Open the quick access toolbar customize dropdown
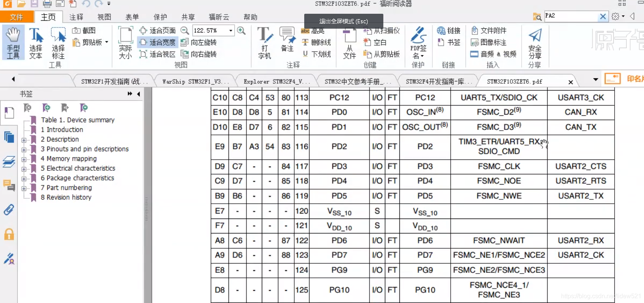The height and width of the screenshot is (303, 644). [109, 4]
